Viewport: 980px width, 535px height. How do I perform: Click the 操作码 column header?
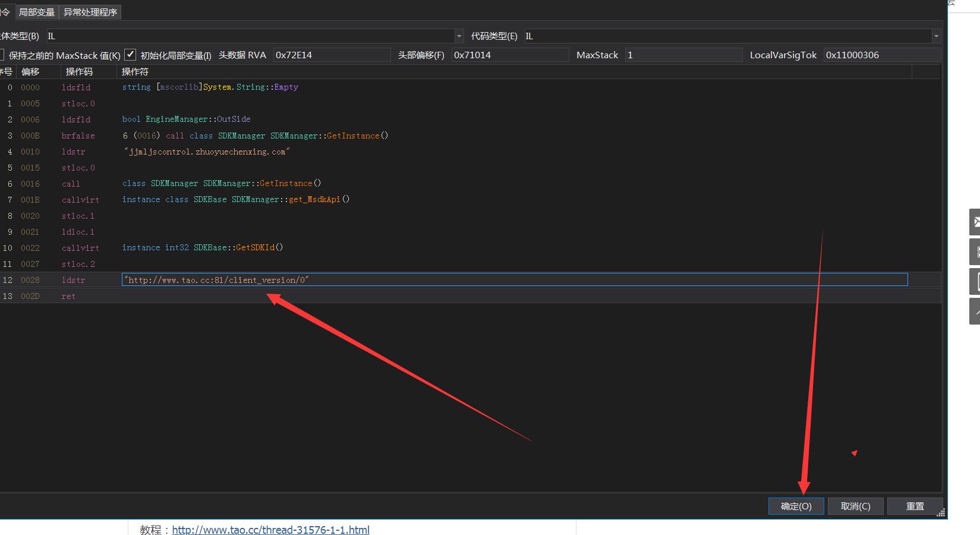tap(79, 71)
